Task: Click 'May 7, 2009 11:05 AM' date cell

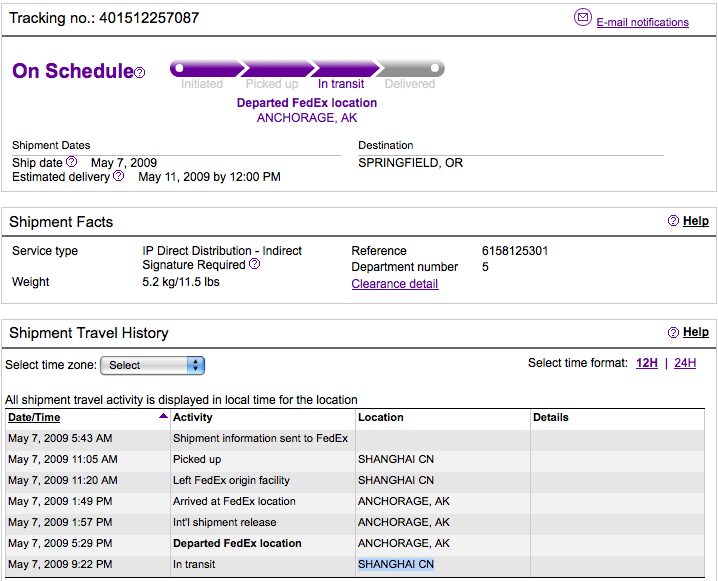Action: tap(63, 459)
